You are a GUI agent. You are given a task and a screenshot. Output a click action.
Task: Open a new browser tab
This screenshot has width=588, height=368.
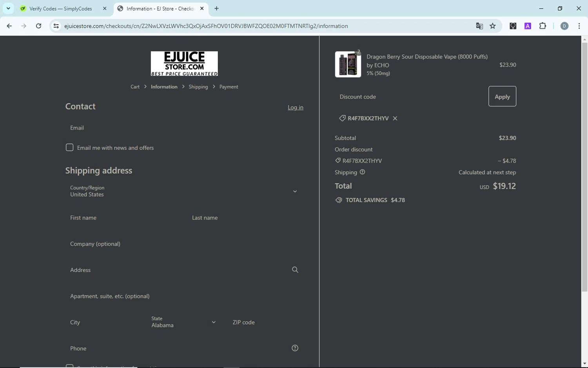(216, 9)
